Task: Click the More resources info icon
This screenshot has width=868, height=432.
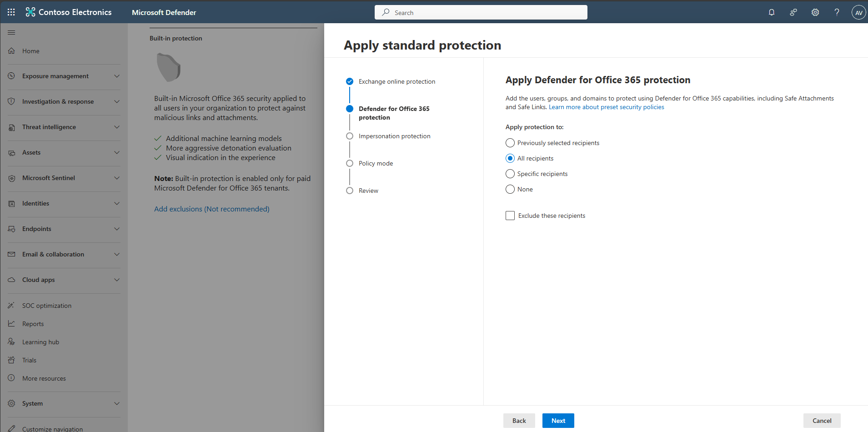Action: [x=11, y=378]
